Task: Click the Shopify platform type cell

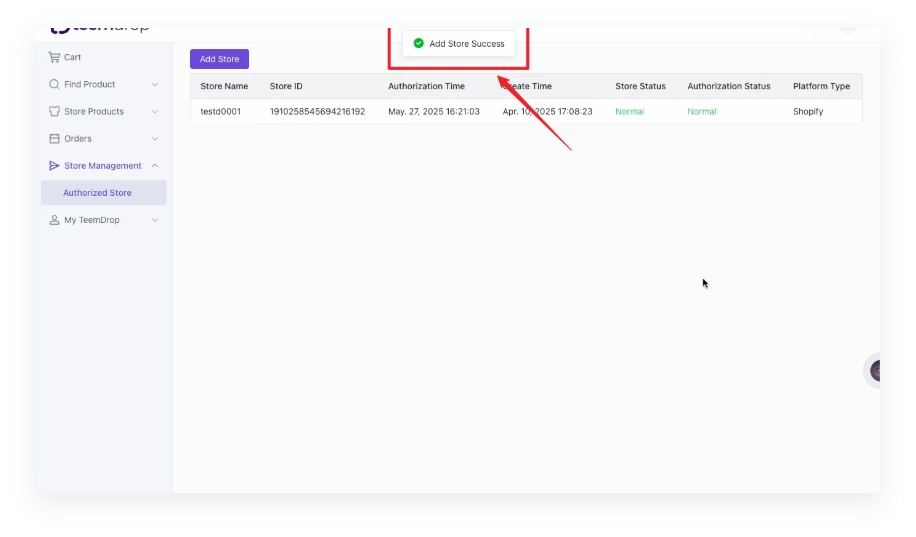Action: pyautogui.click(x=808, y=111)
